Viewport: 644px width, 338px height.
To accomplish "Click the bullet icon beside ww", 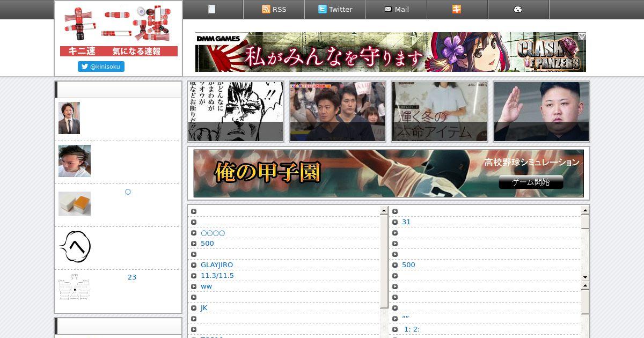I will 194,286.
